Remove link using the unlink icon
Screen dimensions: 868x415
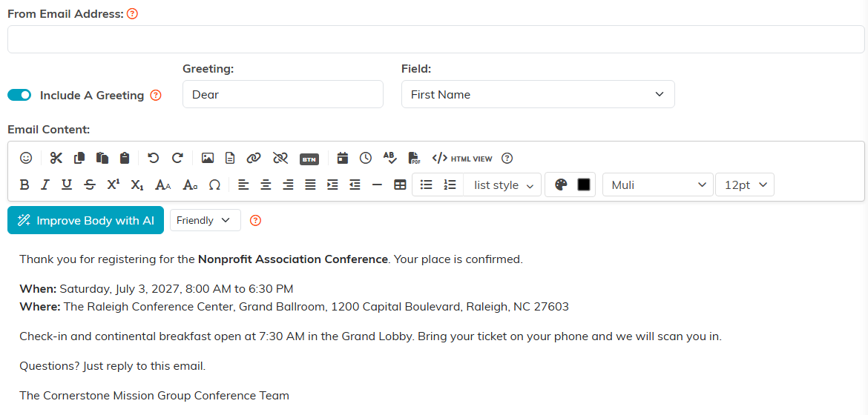(280, 159)
